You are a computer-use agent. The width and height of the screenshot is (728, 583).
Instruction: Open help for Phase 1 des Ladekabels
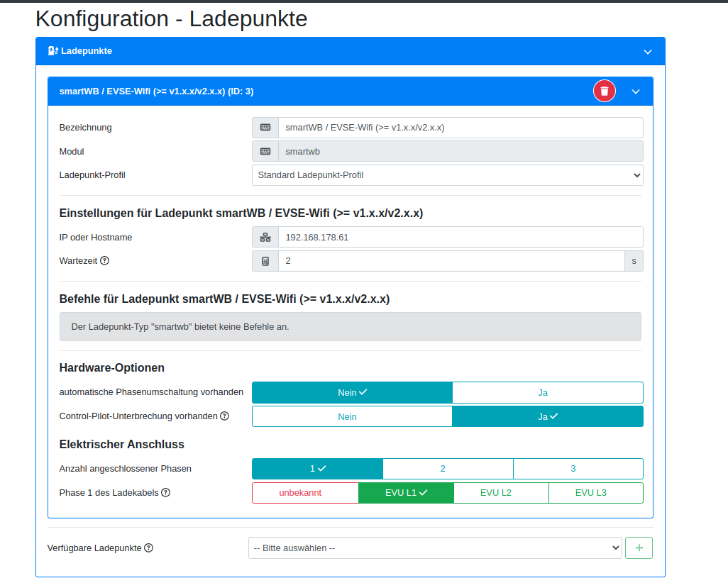166,492
